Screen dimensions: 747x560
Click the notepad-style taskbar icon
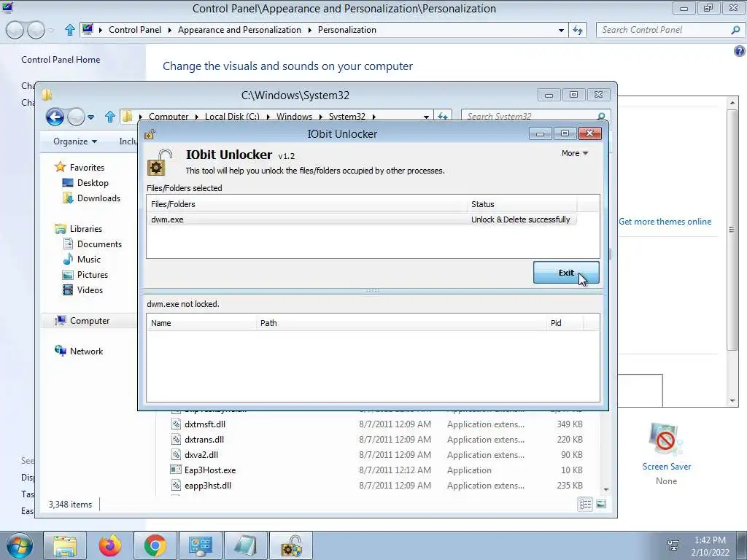246,545
